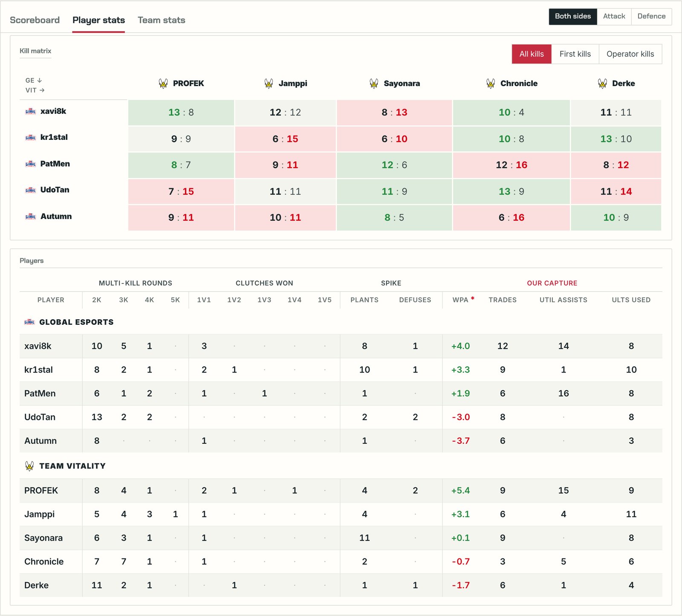The image size is (682, 616).
Task: Click the GLOBAL ESPORTS team heading text
Action: pyautogui.click(x=76, y=322)
